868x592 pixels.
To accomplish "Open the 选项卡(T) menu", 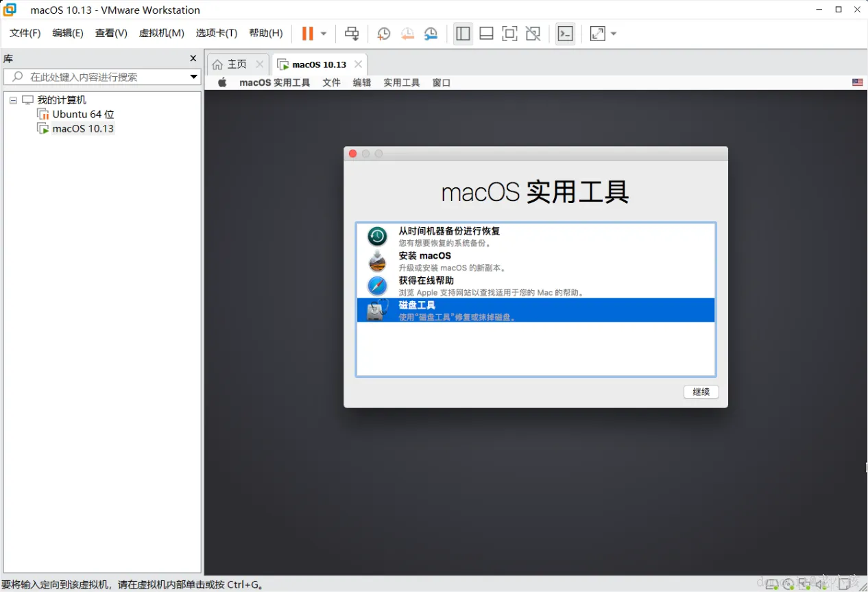I will (x=217, y=33).
